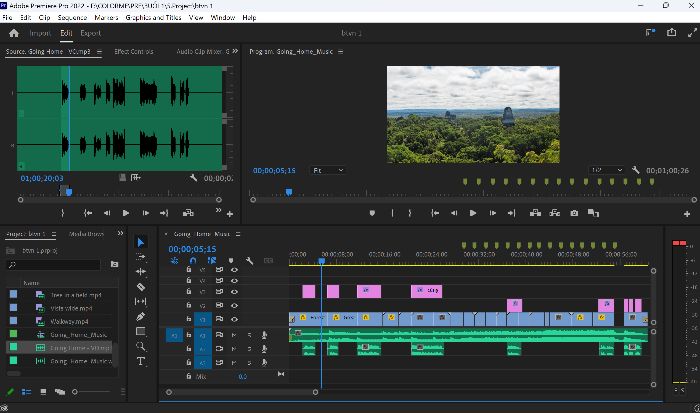This screenshot has width=700, height=413.
Task: Switch to Import mode
Action: [40, 33]
